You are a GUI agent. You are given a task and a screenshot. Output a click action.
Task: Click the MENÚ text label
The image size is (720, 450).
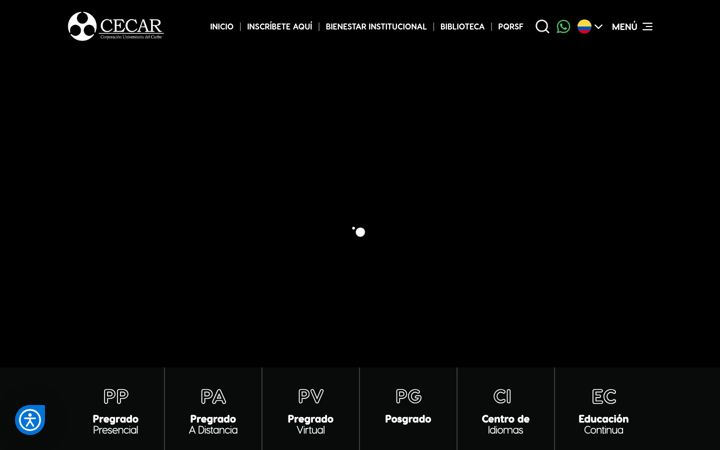click(624, 27)
